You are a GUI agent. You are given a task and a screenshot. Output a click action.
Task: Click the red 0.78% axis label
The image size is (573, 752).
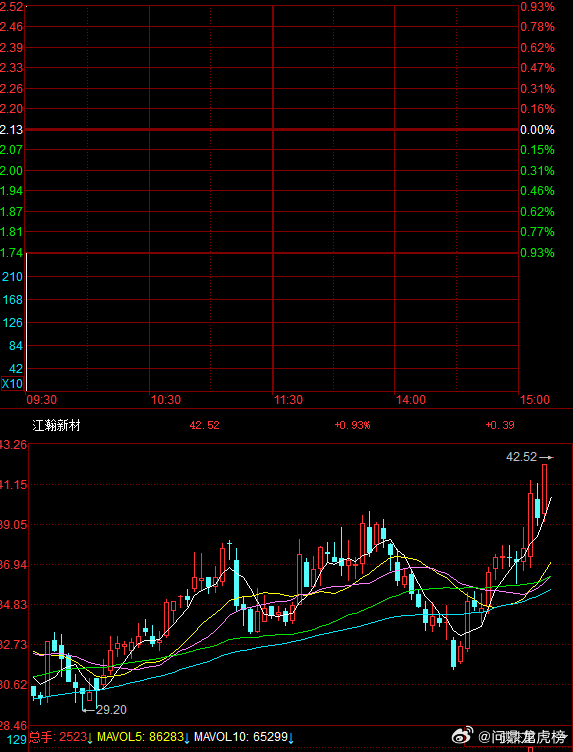pyautogui.click(x=538, y=27)
